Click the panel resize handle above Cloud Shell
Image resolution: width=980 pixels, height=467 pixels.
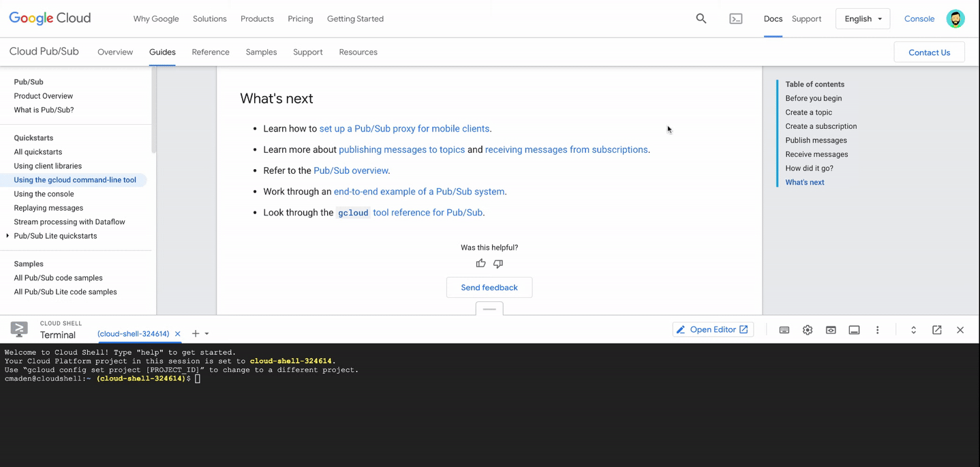point(489,309)
